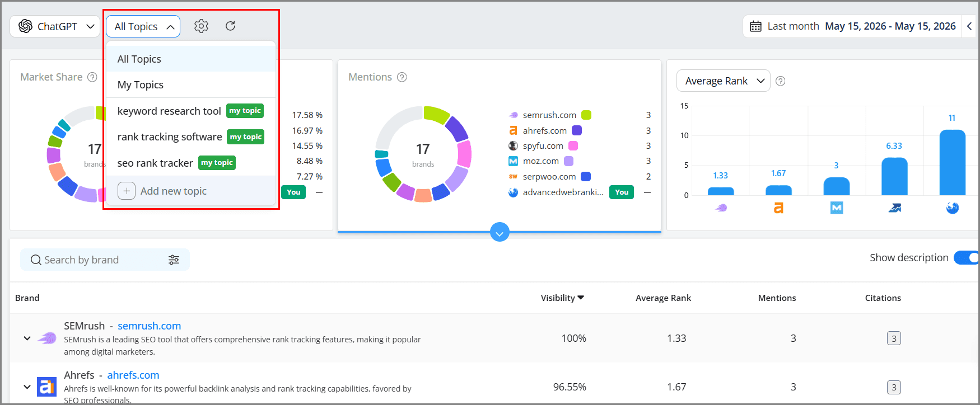980x405 pixels.
Task: Open the ChatGPT engine dropdown
Action: point(55,26)
